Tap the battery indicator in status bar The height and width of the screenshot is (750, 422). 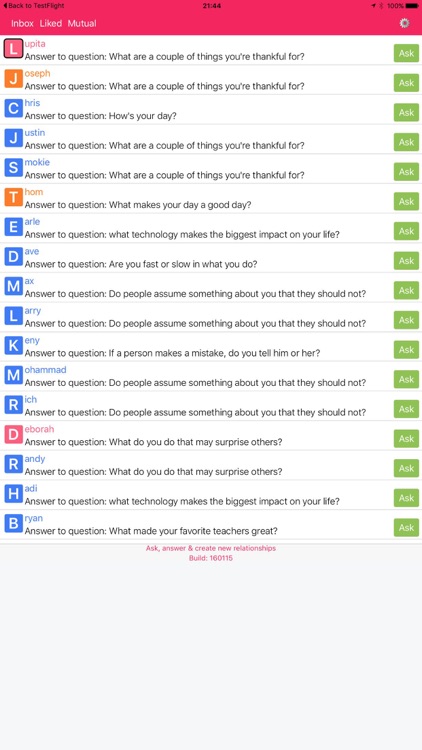412,6
